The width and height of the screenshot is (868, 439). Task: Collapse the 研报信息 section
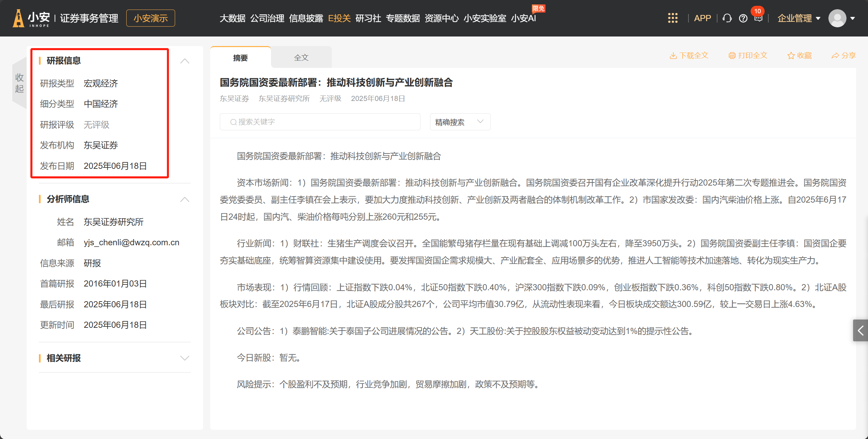tap(185, 61)
